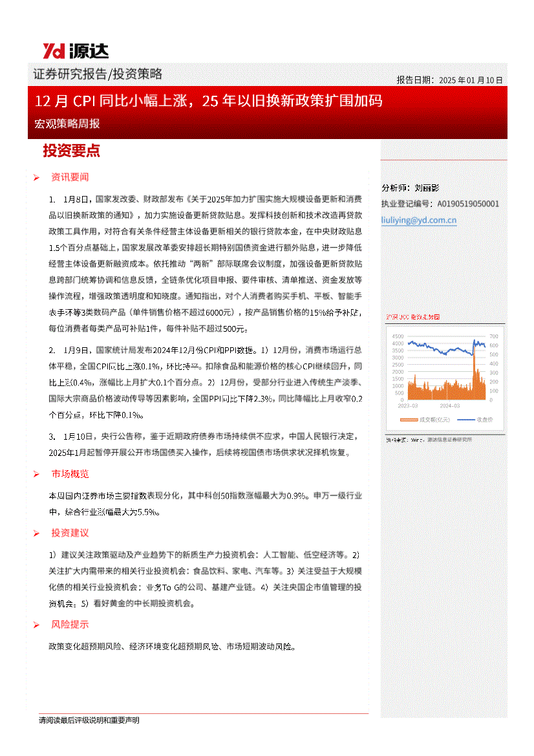The width and height of the screenshot is (534, 756).
Task: Click the chart title above the trend chart
Action: pos(413,317)
